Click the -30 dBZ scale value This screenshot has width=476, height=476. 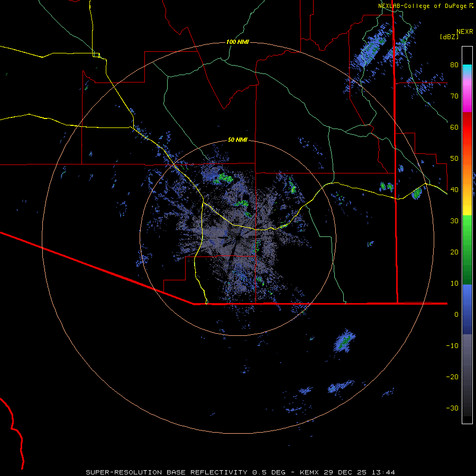[452, 408]
